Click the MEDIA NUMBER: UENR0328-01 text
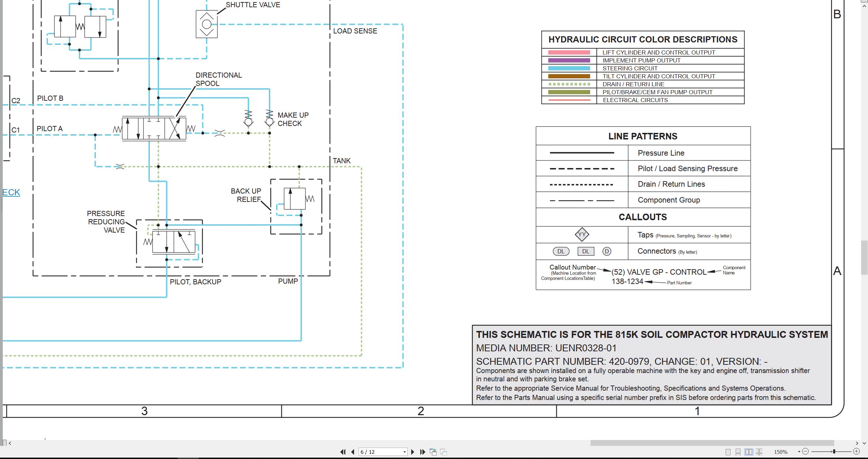The height and width of the screenshot is (459, 868). 546,348
